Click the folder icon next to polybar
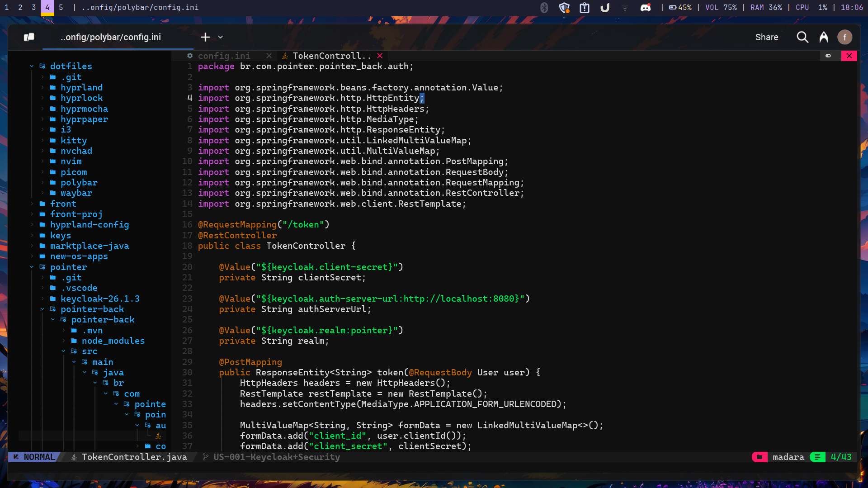The width and height of the screenshot is (868, 488). pyautogui.click(x=53, y=183)
